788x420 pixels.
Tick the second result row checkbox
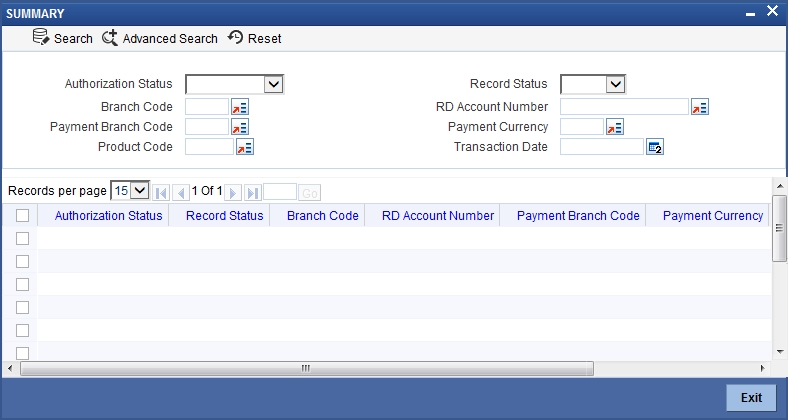[x=23, y=261]
